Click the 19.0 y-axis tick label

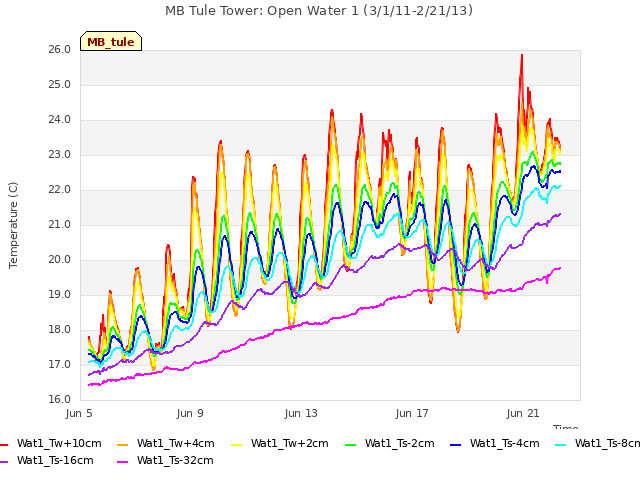click(x=60, y=295)
